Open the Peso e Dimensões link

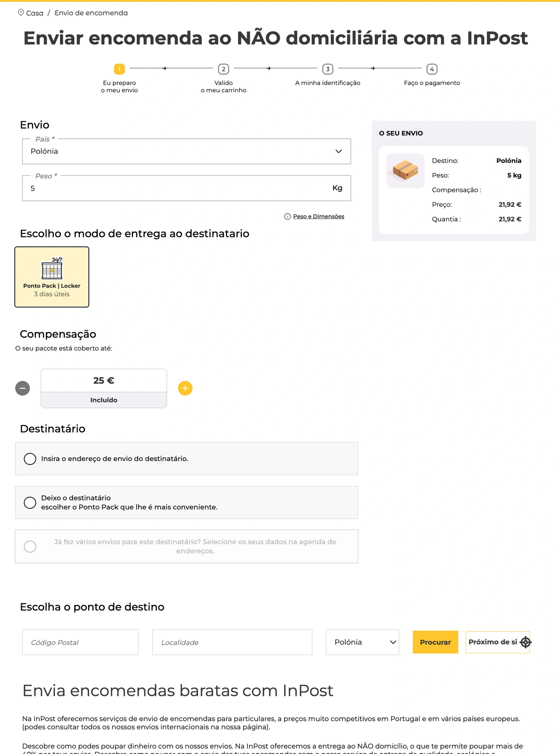pyautogui.click(x=319, y=216)
